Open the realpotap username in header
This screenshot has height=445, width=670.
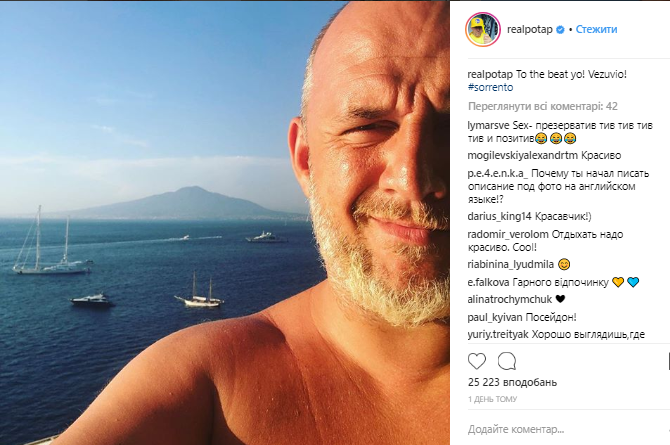pos(529,30)
